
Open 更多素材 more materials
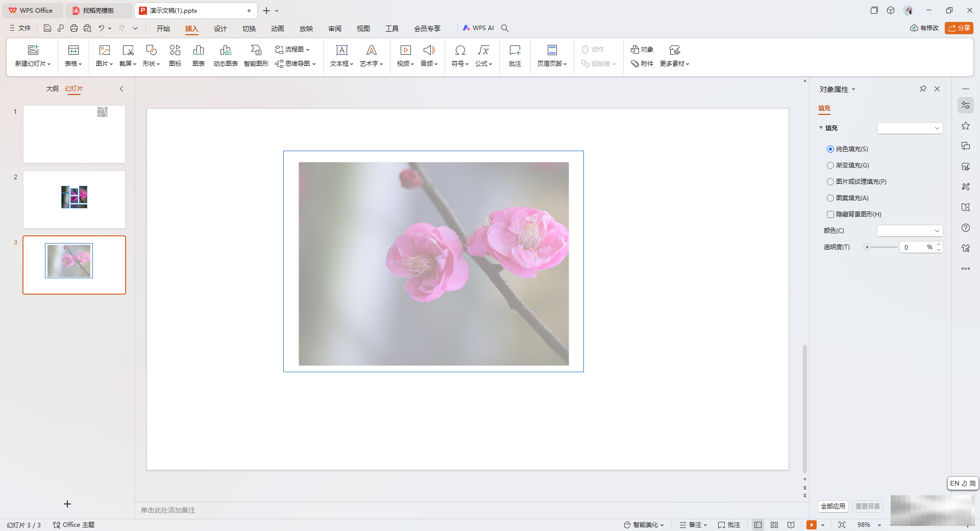[675, 56]
